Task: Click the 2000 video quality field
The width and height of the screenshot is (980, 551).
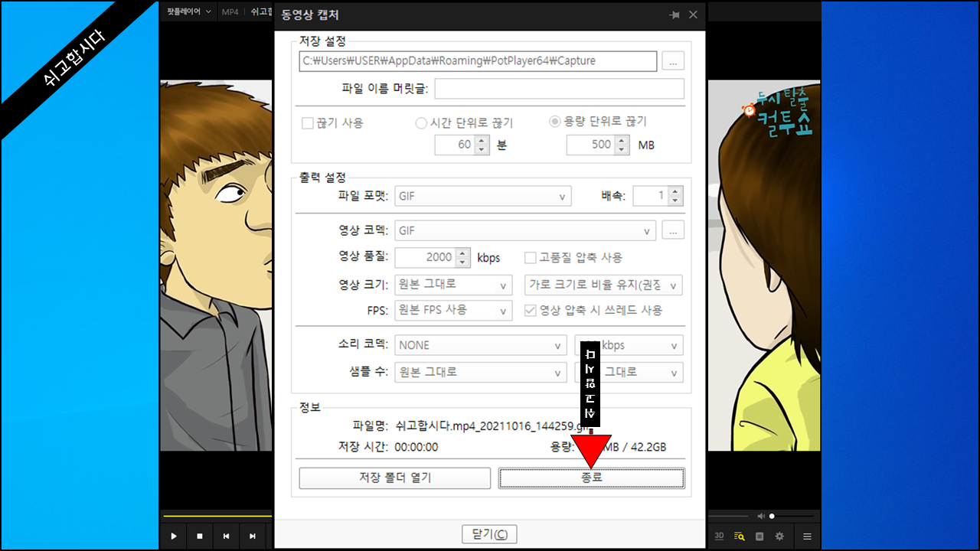Action: pyautogui.click(x=425, y=258)
